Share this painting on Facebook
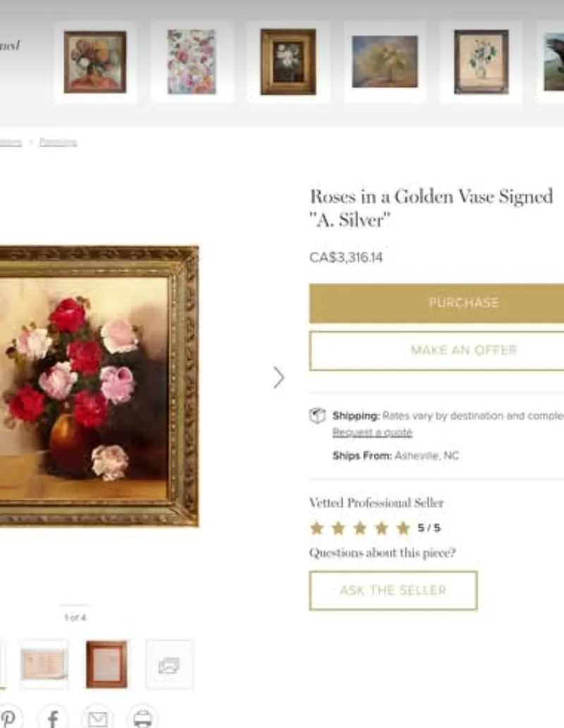This screenshot has width=564, height=728. coord(53,718)
